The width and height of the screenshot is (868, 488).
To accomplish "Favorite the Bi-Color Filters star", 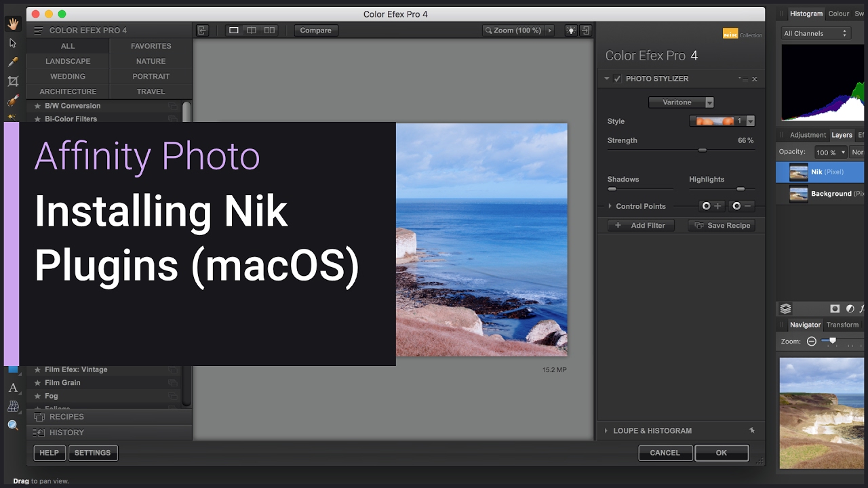I will 38,119.
